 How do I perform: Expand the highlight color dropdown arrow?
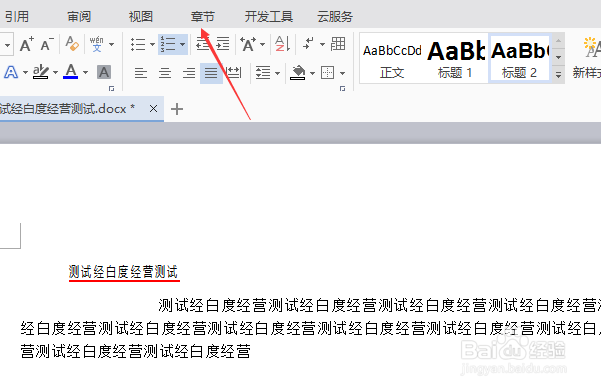(55, 72)
